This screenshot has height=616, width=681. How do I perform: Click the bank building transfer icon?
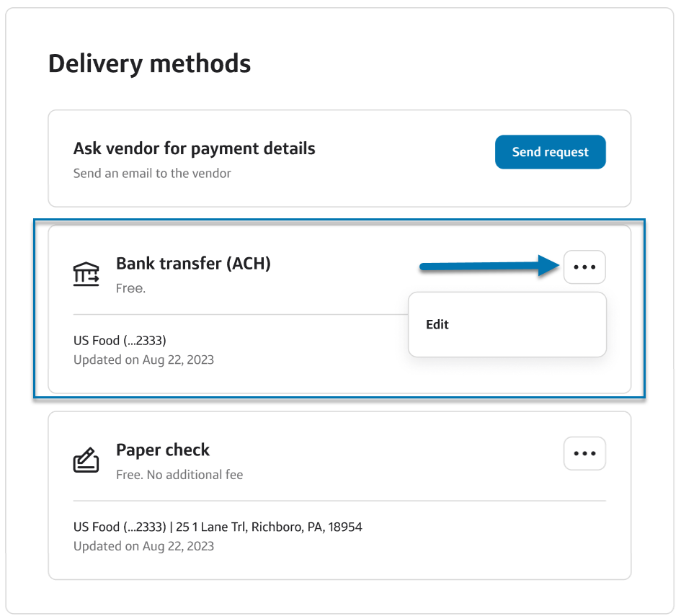click(86, 274)
